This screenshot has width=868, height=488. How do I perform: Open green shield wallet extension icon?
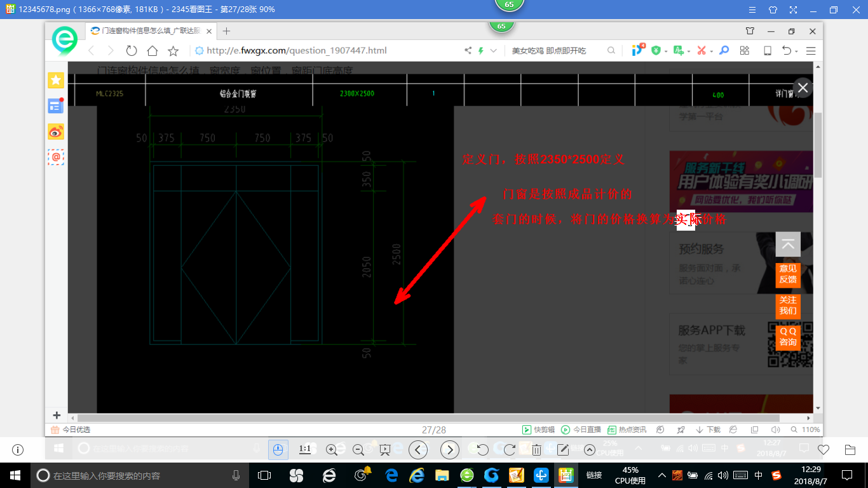pos(656,51)
